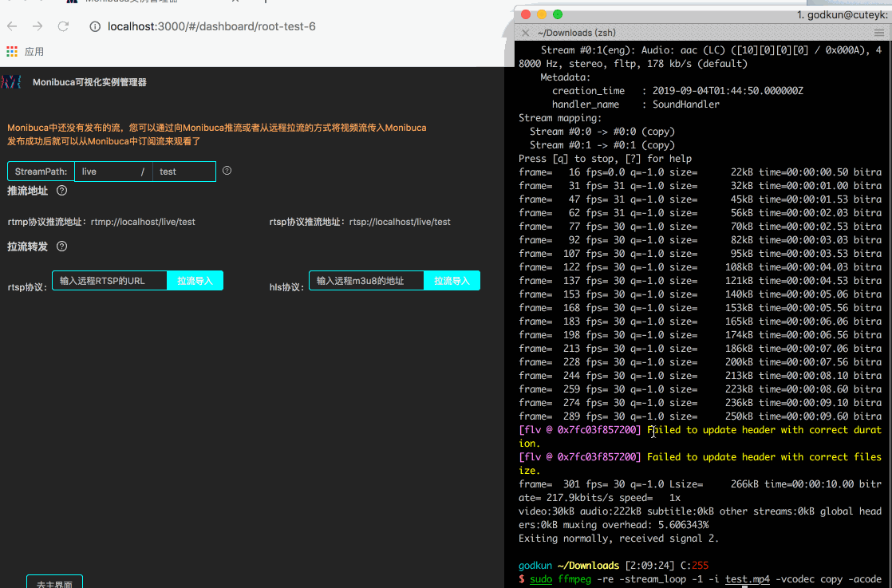Click 'sudo' in the terminal command
Image resolution: width=892 pixels, height=588 pixels.
pyautogui.click(x=540, y=579)
